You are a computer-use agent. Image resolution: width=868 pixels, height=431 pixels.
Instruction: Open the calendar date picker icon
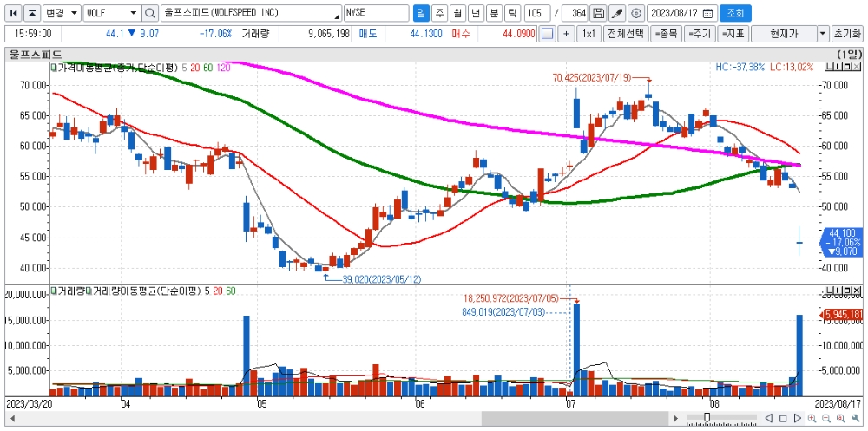click(708, 13)
